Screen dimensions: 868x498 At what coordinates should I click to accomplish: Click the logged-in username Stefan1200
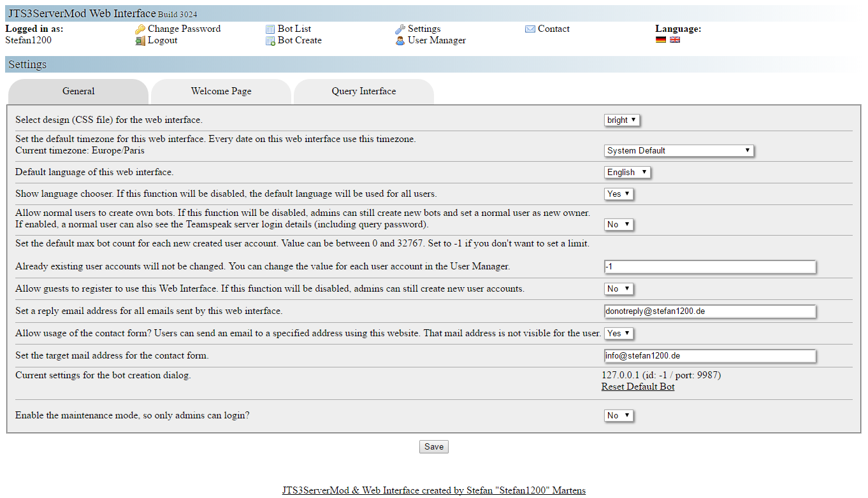[x=28, y=40]
